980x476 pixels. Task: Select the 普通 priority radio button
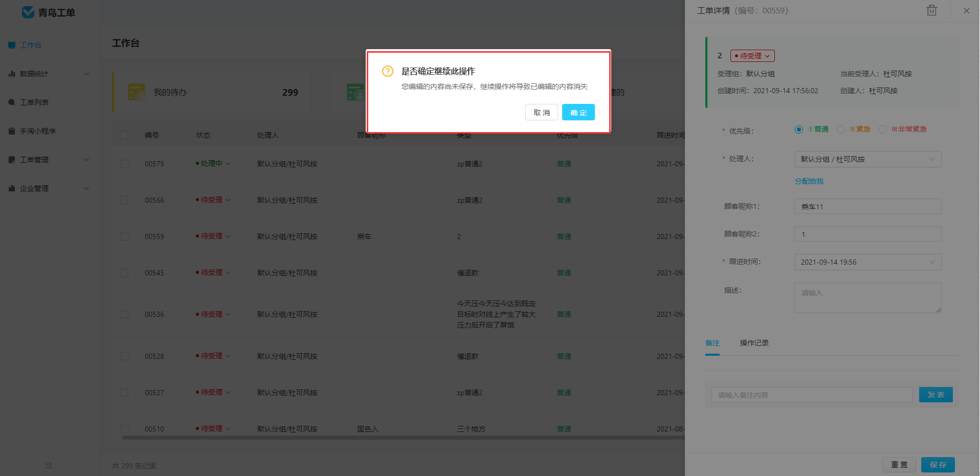[799, 129]
